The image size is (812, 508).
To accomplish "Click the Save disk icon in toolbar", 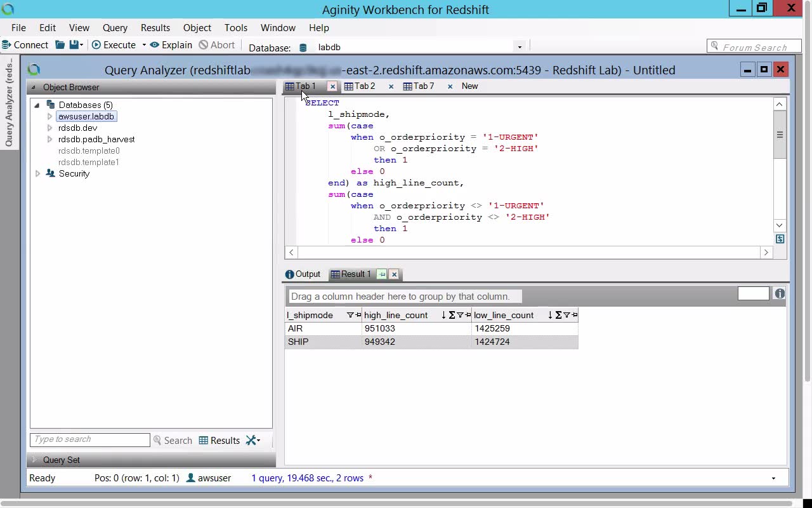I will [x=74, y=45].
